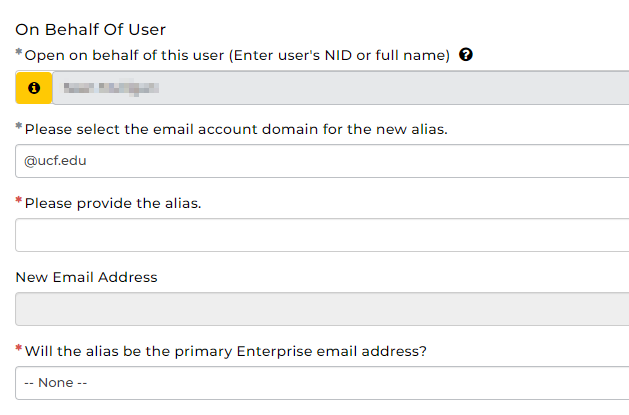
Task: Click the red asterisk beside primary email question
Action: (18, 348)
